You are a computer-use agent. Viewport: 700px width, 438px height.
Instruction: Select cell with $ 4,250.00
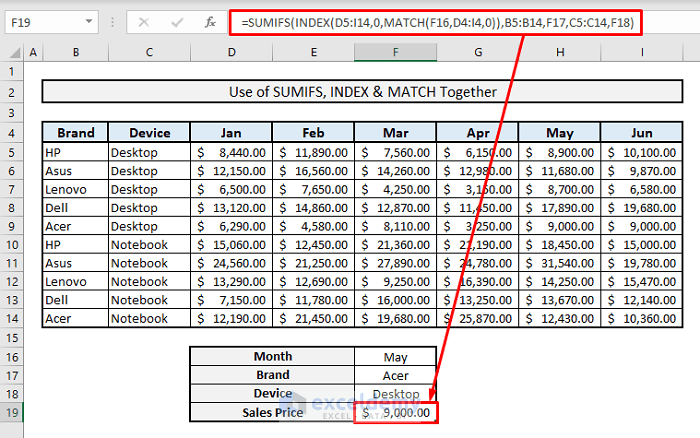pos(396,189)
